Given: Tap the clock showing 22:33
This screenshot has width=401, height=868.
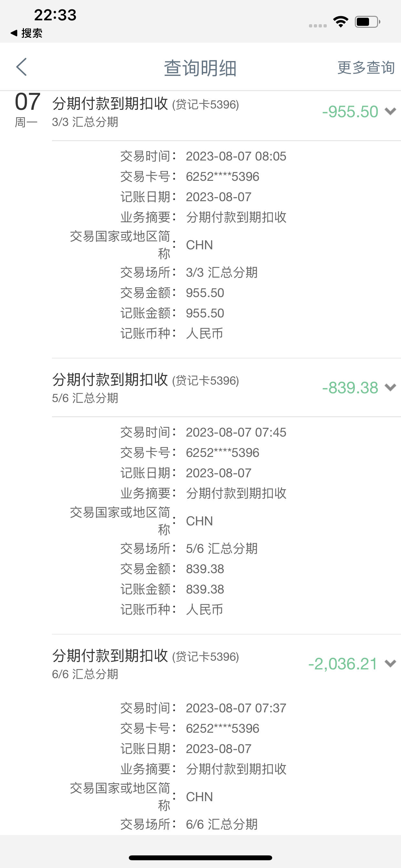Looking at the screenshot, I should tap(55, 15).
